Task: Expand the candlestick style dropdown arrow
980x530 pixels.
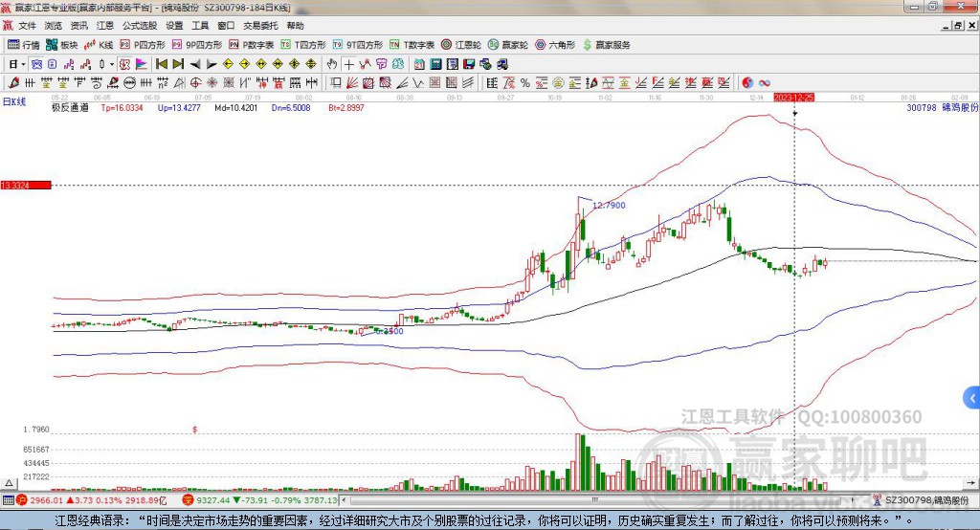Action: 112,64
